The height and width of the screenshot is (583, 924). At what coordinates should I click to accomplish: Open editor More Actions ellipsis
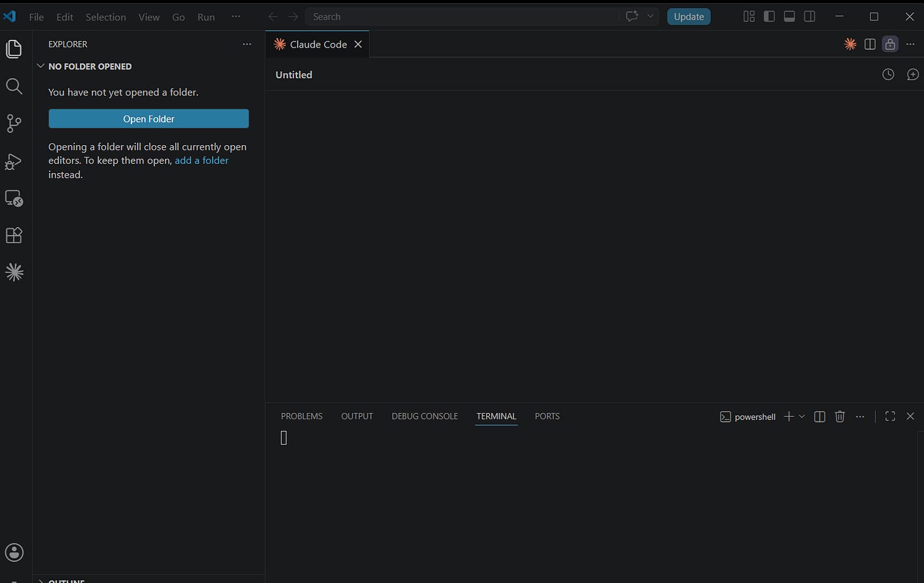point(910,44)
